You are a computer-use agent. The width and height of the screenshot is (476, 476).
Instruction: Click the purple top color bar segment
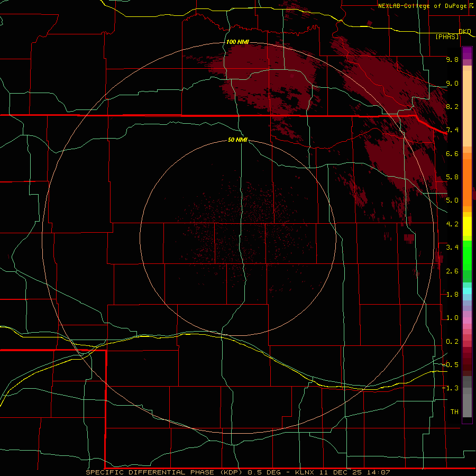pyautogui.click(x=467, y=53)
